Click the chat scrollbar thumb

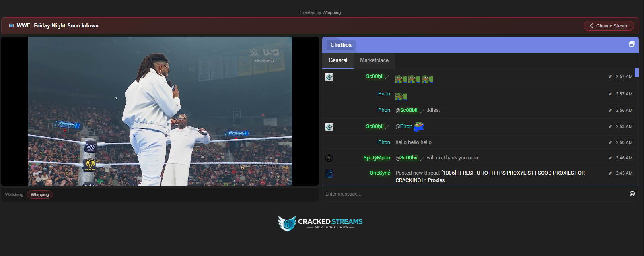pyautogui.click(x=637, y=72)
